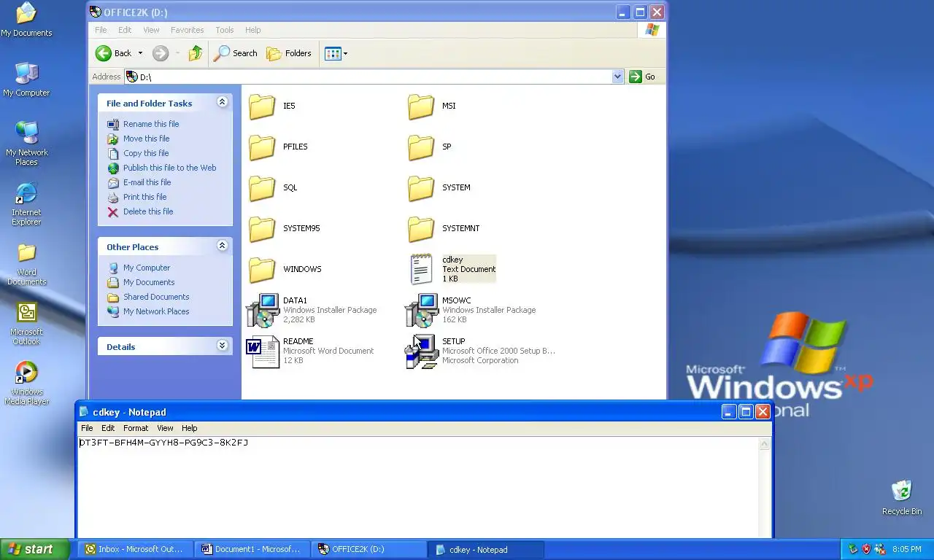934x560 pixels.
Task: Open the File menu in the OFFICE2K window
Action: (x=101, y=30)
